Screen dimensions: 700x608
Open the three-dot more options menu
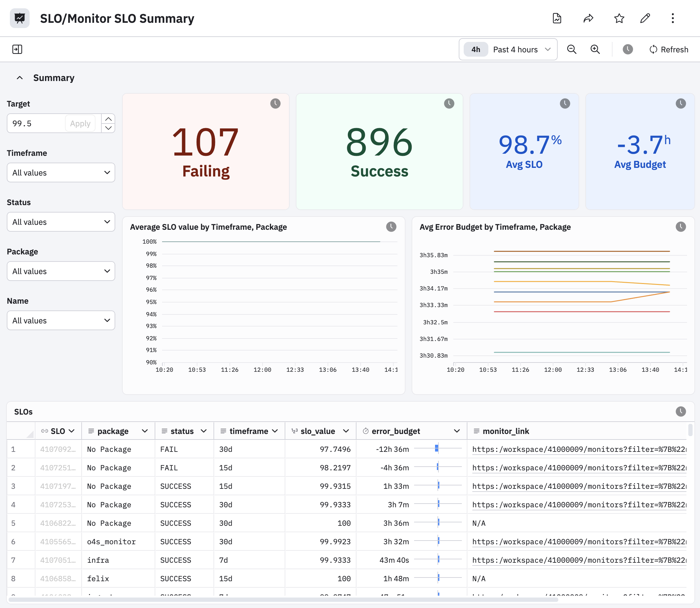point(673,18)
